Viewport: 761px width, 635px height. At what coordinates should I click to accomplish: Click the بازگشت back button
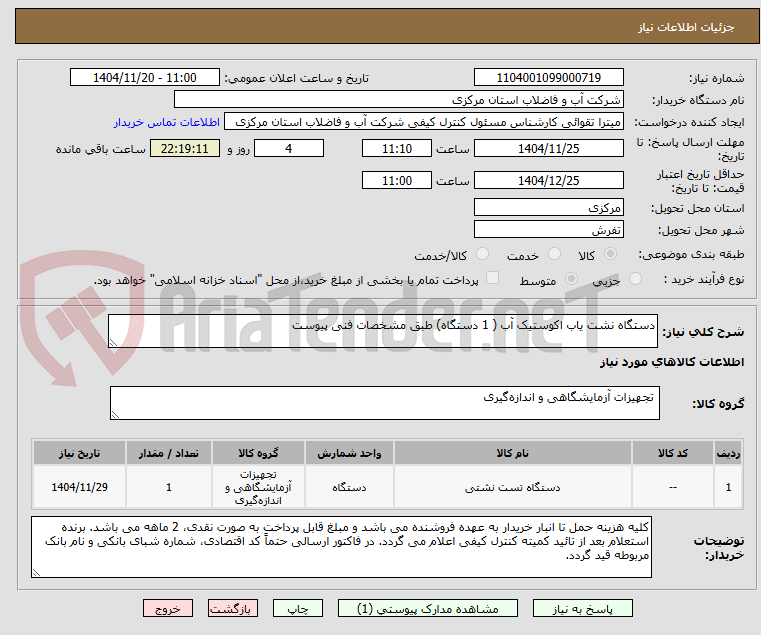[x=232, y=608]
